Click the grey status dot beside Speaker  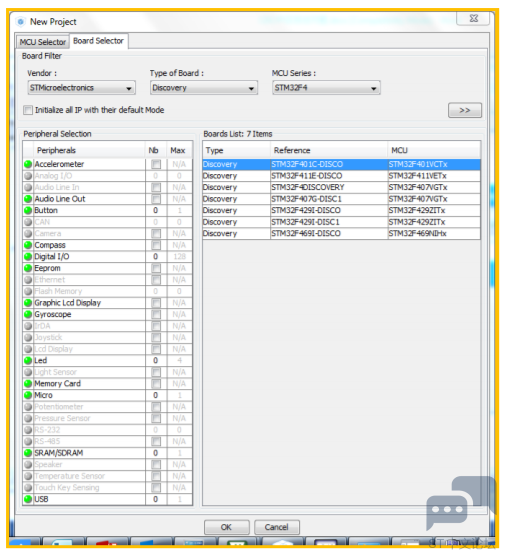[x=28, y=465]
